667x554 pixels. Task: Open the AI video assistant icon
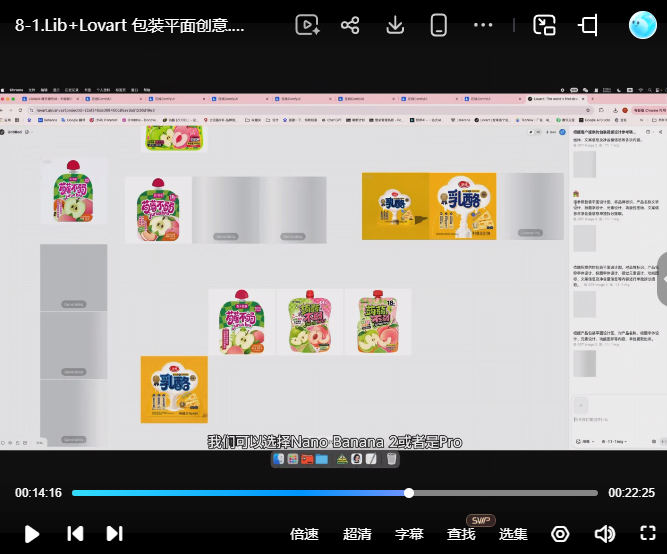tap(307, 25)
